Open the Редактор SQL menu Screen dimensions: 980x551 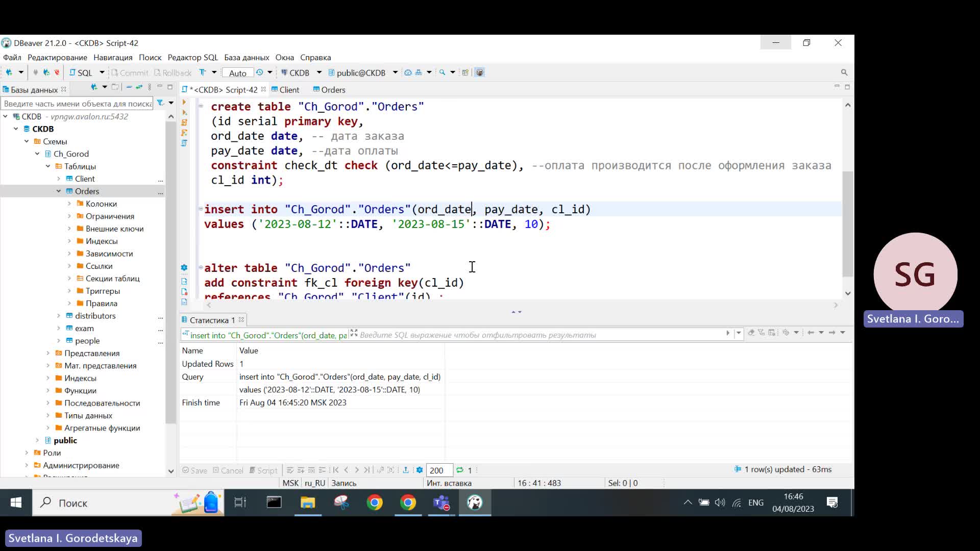pos(192,57)
